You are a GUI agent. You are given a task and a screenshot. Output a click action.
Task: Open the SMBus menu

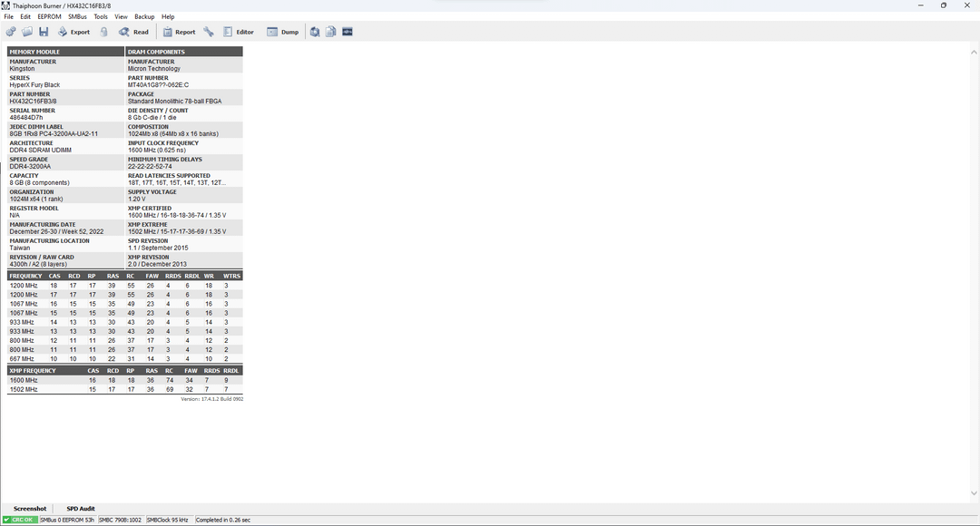pos(77,17)
